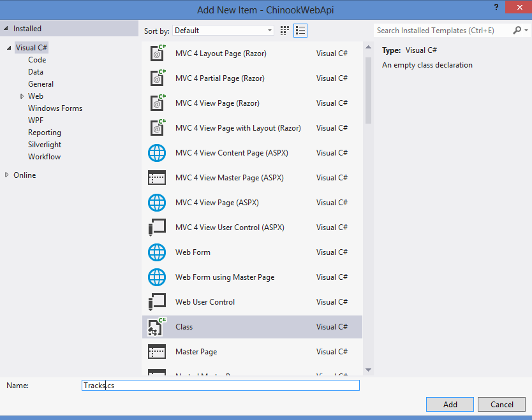The image size is (532, 420).
Task: Select "MVC 4 View Page (Razor)" text
Action: pos(218,103)
